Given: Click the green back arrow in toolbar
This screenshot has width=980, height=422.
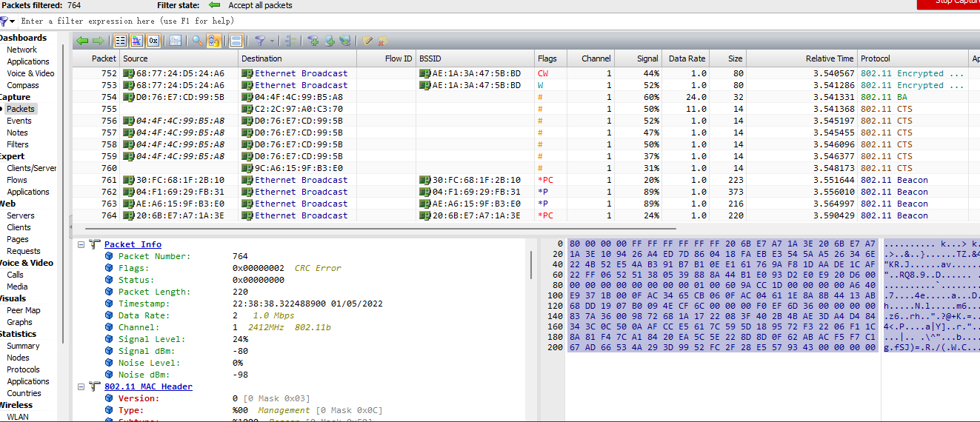Looking at the screenshot, I should (x=82, y=41).
